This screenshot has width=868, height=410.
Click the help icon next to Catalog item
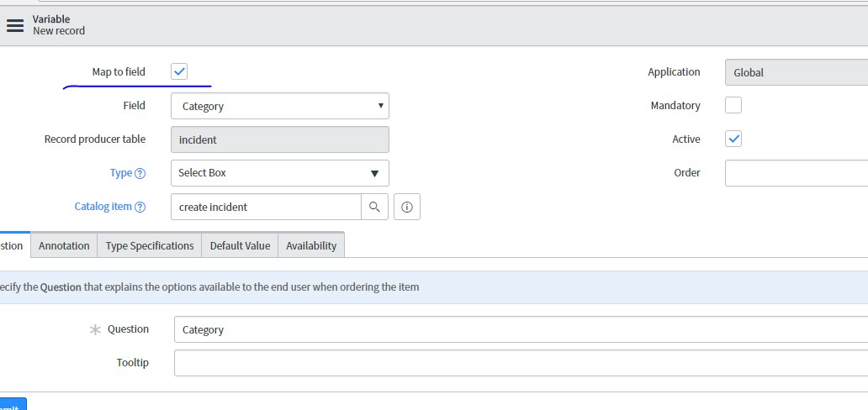[x=140, y=207]
